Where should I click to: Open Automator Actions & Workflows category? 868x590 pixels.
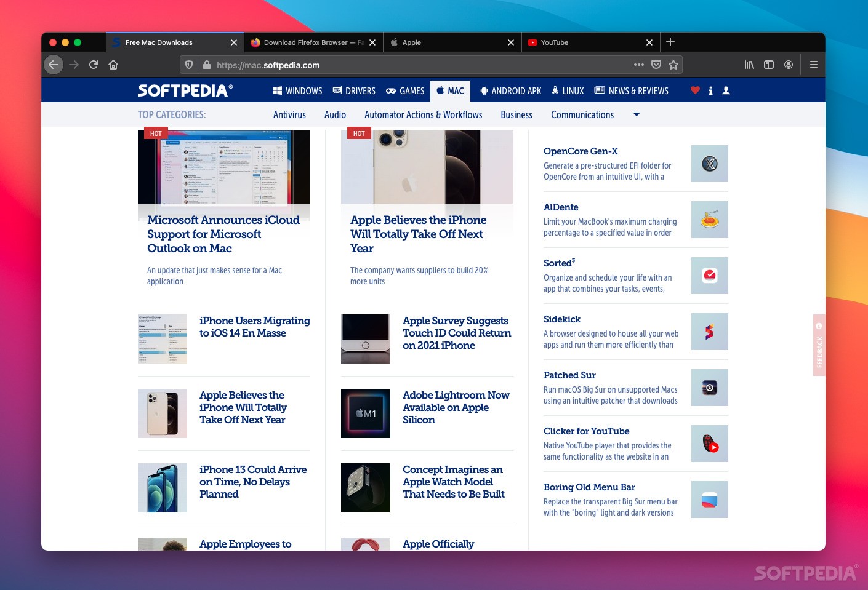coord(423,115)
